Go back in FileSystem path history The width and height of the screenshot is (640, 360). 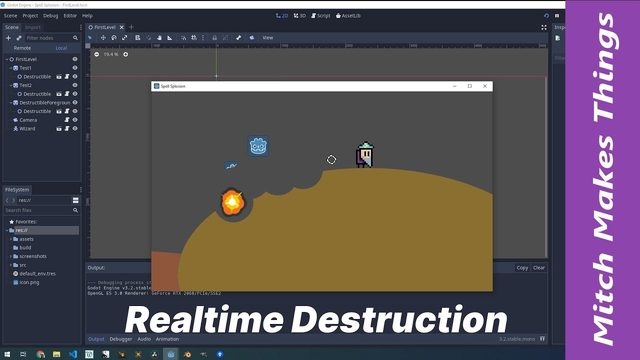pyautogui.click(x=7, y=200)
